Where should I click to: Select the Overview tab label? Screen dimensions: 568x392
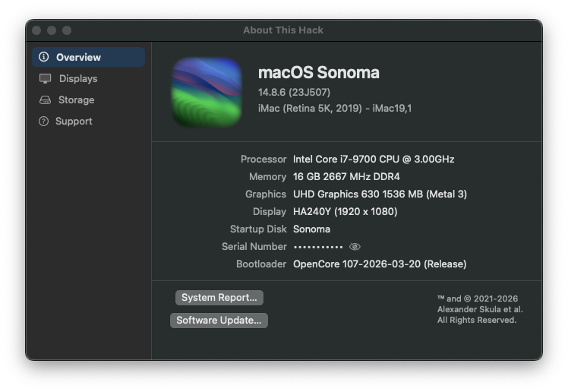click(x=78, y=57)
